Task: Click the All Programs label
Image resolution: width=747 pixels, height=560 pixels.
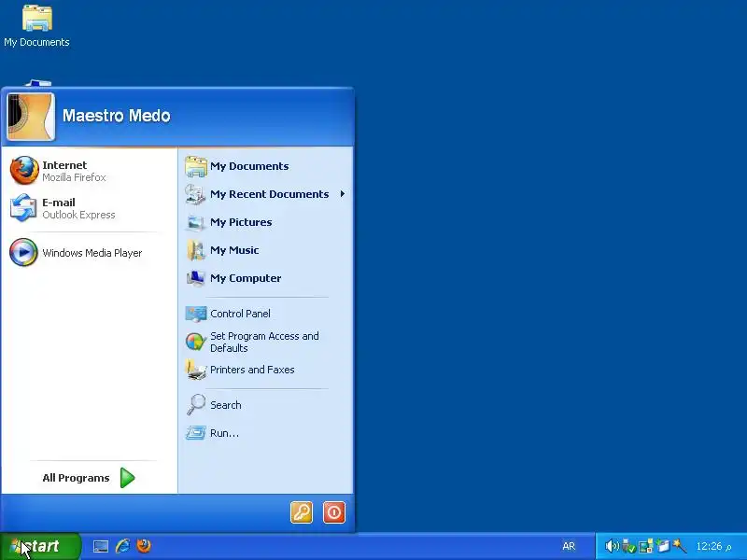Action: [x=76, y=478]
